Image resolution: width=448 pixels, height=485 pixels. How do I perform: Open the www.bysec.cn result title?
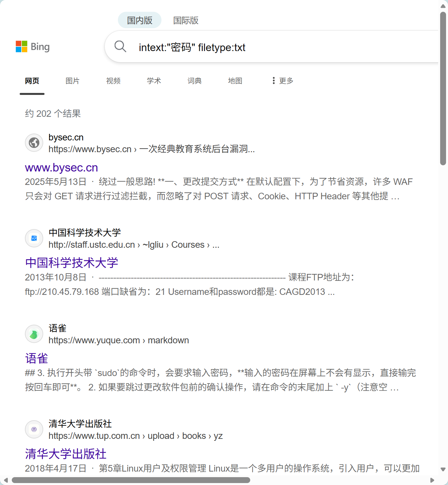click(62, 168)
